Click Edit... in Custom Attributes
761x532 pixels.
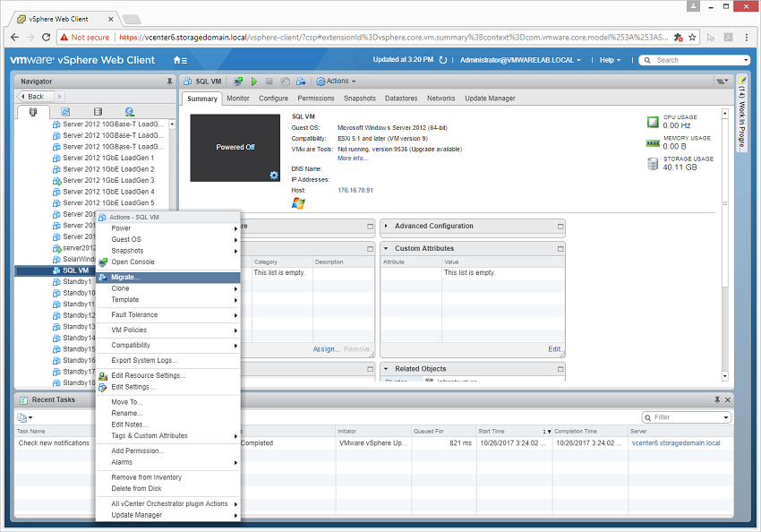tap(556, 349)
